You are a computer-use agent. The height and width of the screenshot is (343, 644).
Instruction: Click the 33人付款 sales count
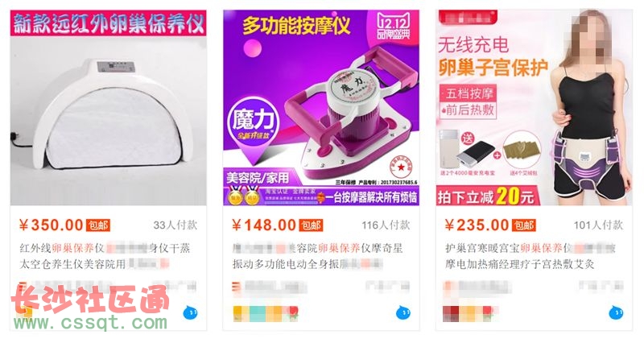click(175, 225)
